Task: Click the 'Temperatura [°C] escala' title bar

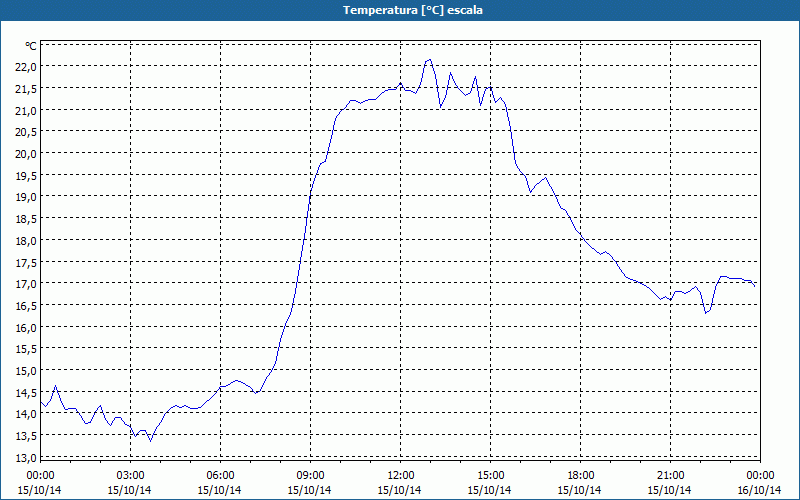Action: [400, 10]
